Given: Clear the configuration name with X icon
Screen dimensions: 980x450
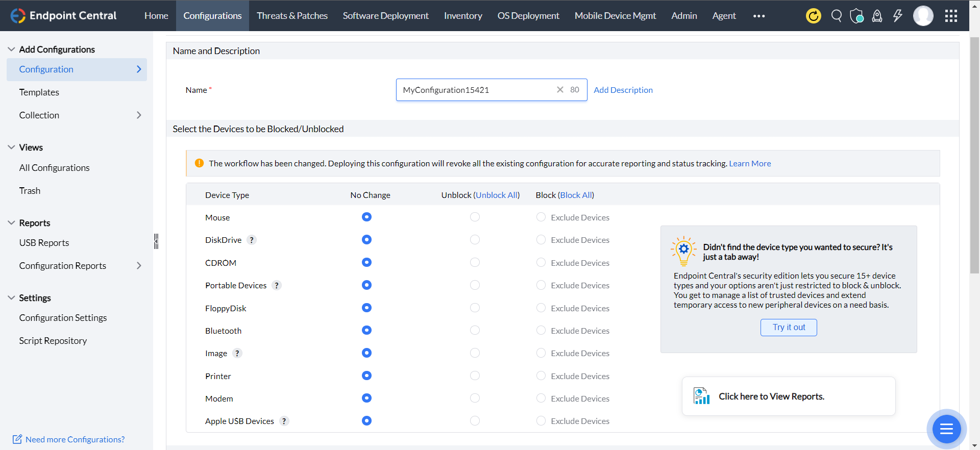Looking at the screenshot, I should [560, 90].
